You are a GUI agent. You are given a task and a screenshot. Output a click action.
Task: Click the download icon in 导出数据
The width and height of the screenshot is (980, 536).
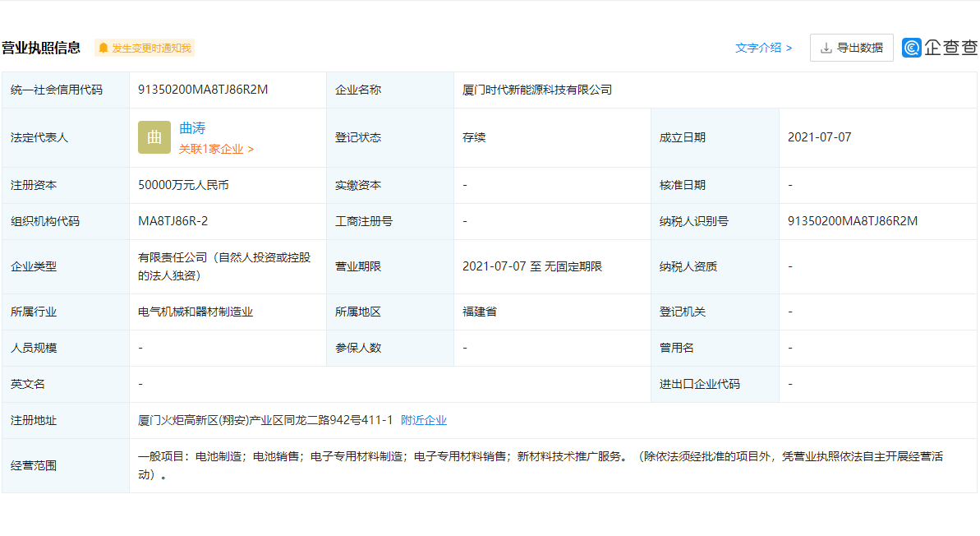[x=826, y=49]
